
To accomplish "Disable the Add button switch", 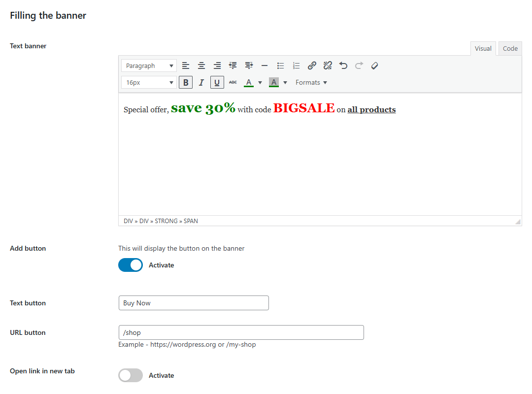I will click(131, 265).
